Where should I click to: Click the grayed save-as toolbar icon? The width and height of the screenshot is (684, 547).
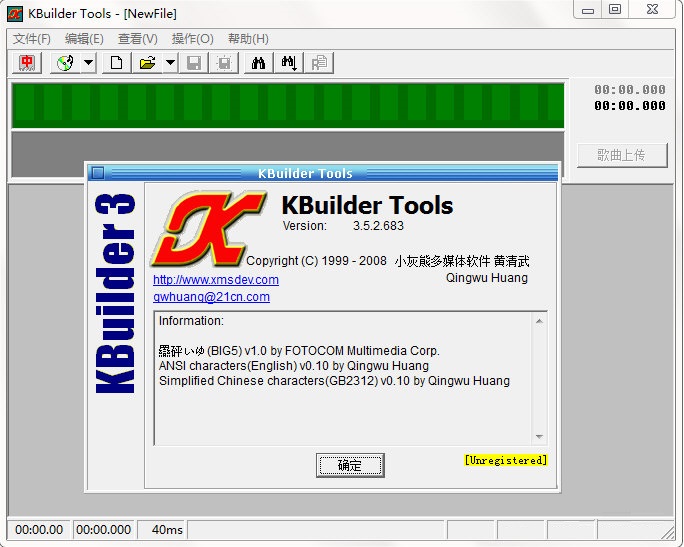tap(224, 63)
